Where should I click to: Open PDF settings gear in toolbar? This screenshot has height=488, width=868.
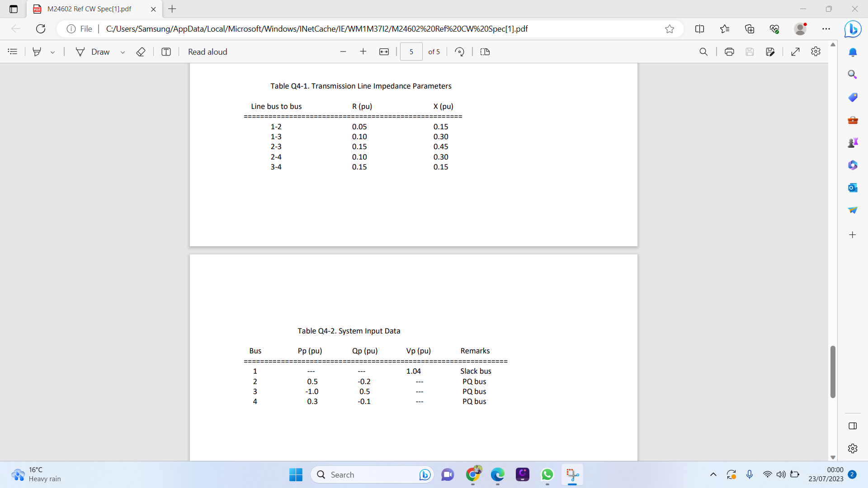click(x=816, y=52)
